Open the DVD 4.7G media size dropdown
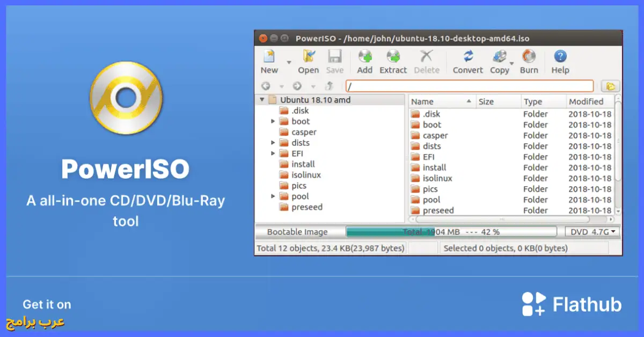Image resolution: width=644 pixels, height=337 pixels. pyautogui.click(x=592, y=232)
